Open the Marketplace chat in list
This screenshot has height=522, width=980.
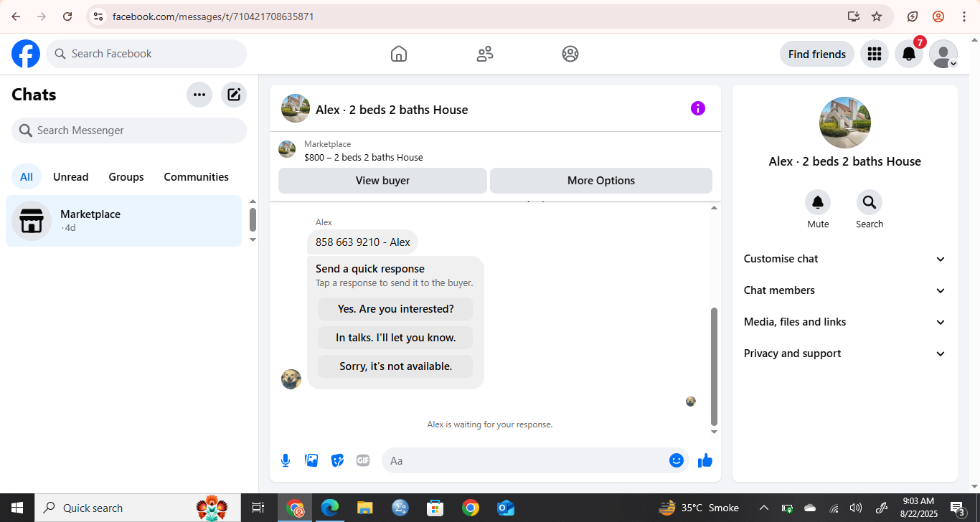click(x=124, y=221)
